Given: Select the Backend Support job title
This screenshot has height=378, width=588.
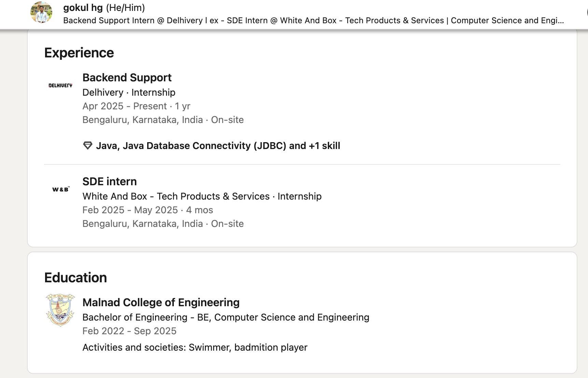Looking at the screenshot, I should [127, 78].
